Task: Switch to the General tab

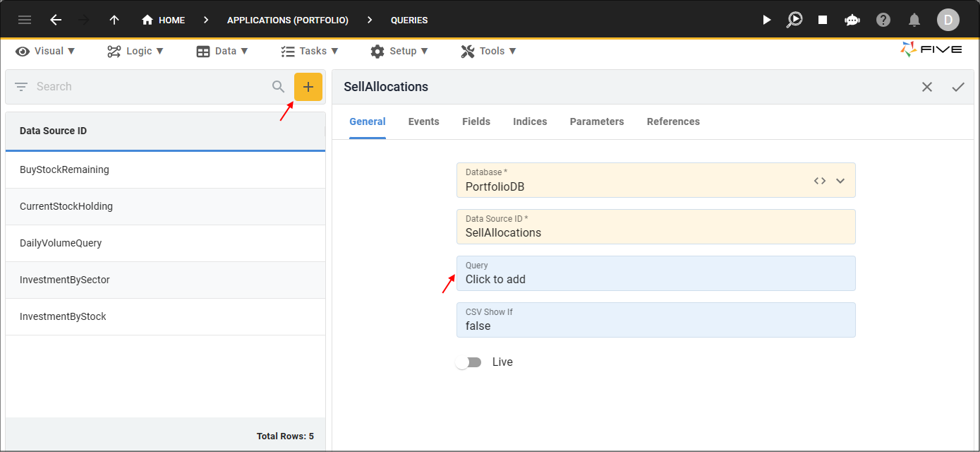Action: (x=368, y=121)
